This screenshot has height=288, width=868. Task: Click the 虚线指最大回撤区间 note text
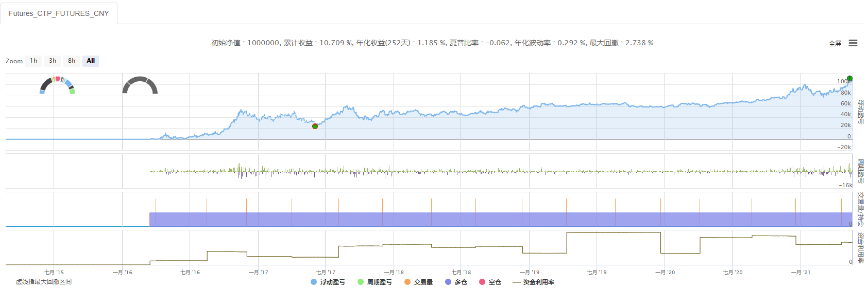click(44, 281)
